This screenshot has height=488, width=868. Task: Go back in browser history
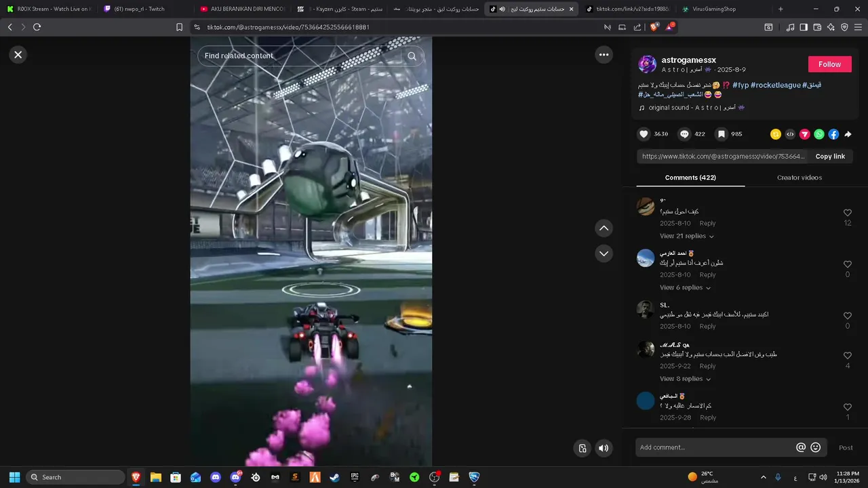9,27
